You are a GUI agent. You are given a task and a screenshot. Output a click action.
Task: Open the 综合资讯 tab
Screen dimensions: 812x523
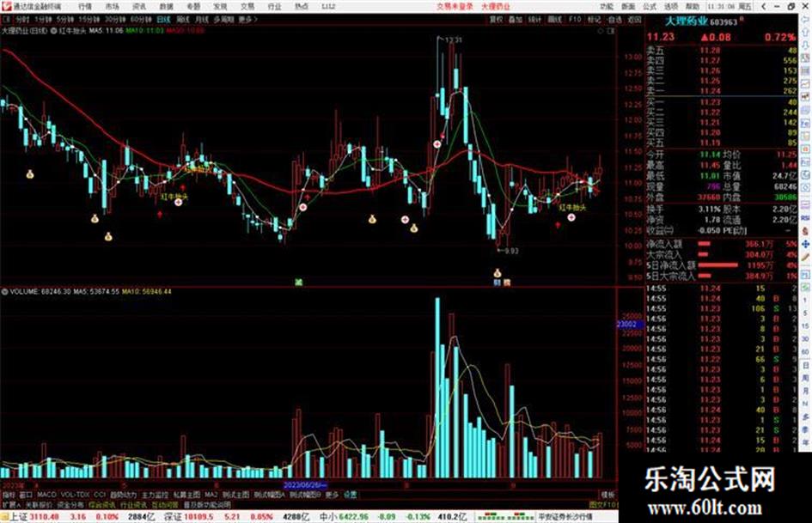(102, 504)
